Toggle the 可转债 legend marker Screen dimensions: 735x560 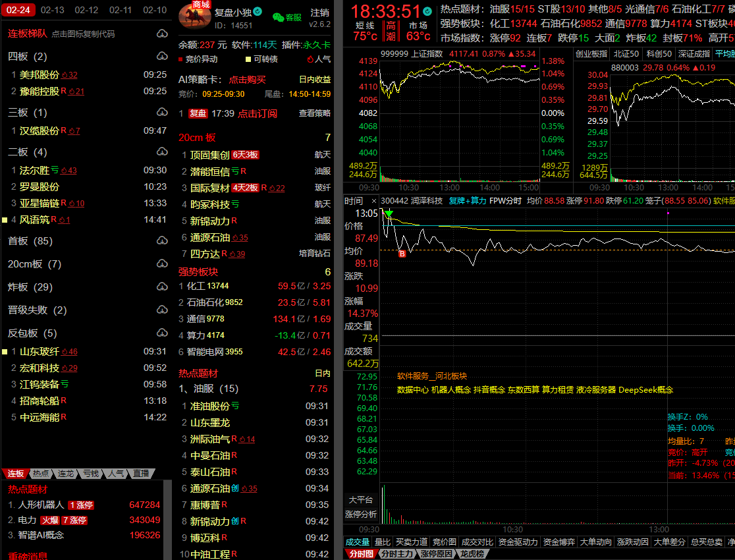tap(247, 59)
